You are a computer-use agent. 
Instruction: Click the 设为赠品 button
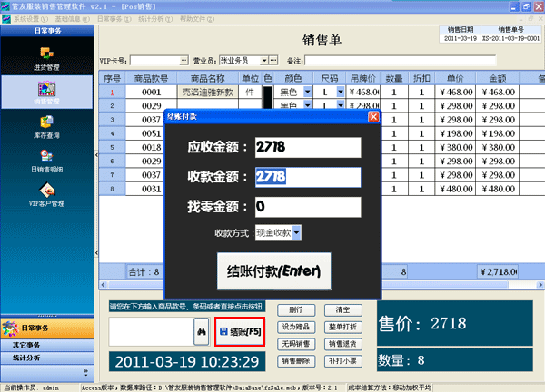pos(293,327)
